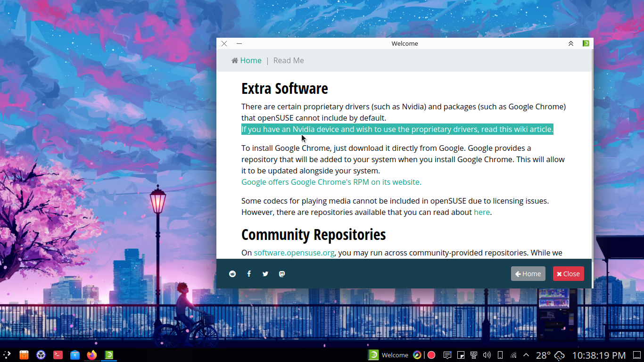Switch to Firefox in the taskbar
The height and width of the screenshot is (362, 644).
[92, 355]
